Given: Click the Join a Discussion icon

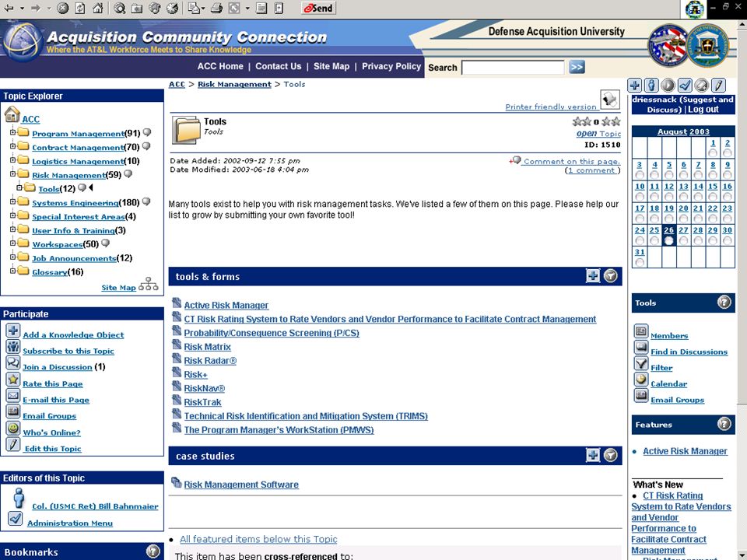Looking at the screenshot, I should point(13,363).
